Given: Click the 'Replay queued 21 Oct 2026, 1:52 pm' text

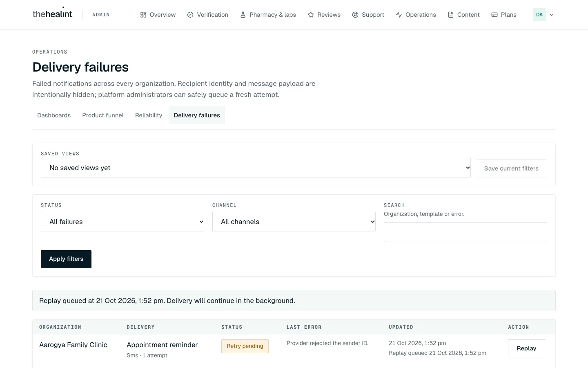Looking at the screenshot, I should click(x=437, y=353).
